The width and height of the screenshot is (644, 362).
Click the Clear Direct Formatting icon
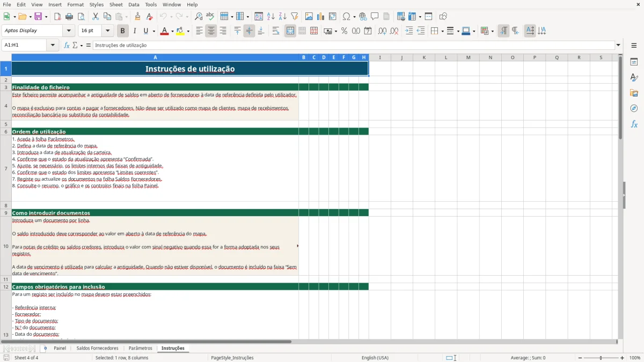[x=149, y=17]
